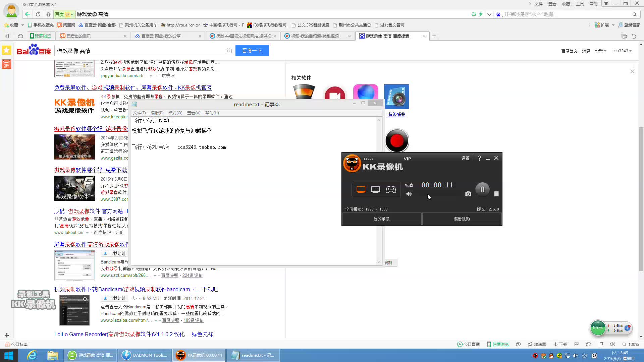
Task: Open new browser tab with plus
Action: tap(434, 36)
